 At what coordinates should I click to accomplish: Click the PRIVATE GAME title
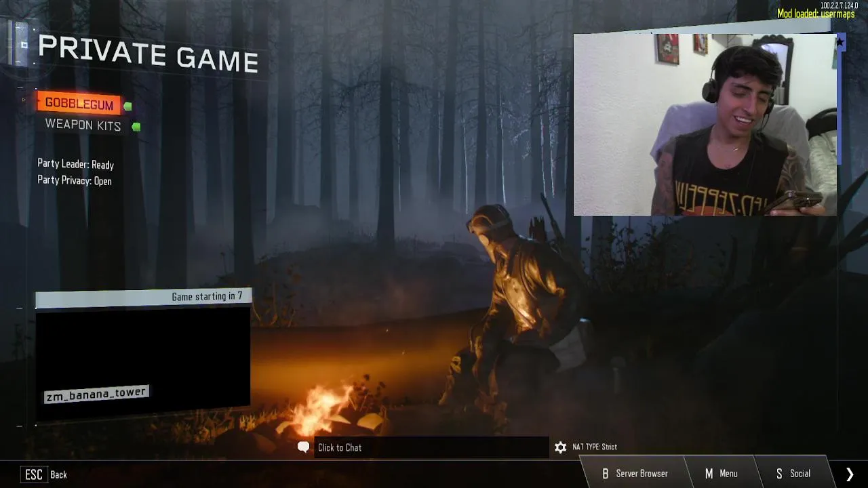click(x=148, y=54)
